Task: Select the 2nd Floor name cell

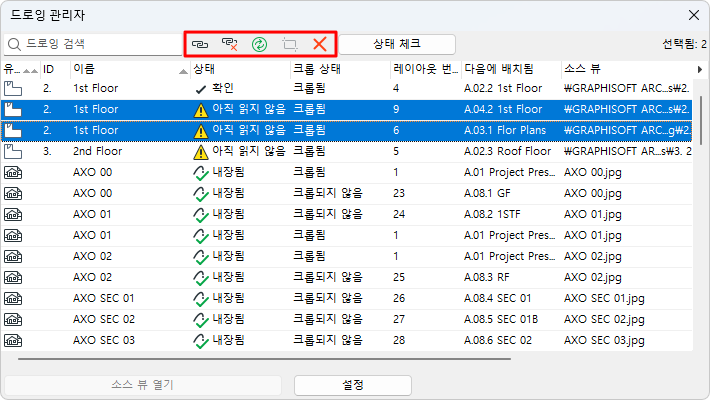Action: pyautogui.click(x=97, y=151)
